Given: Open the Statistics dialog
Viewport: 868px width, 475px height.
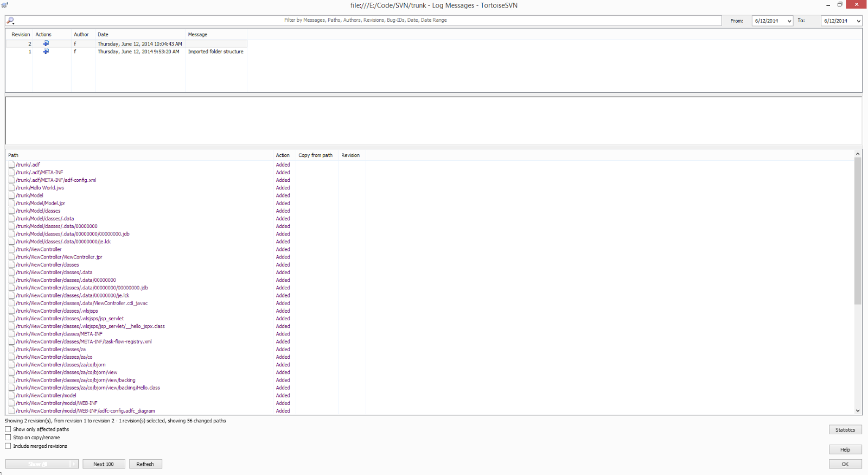Looking at the screenshot, I should coord(845,430).
